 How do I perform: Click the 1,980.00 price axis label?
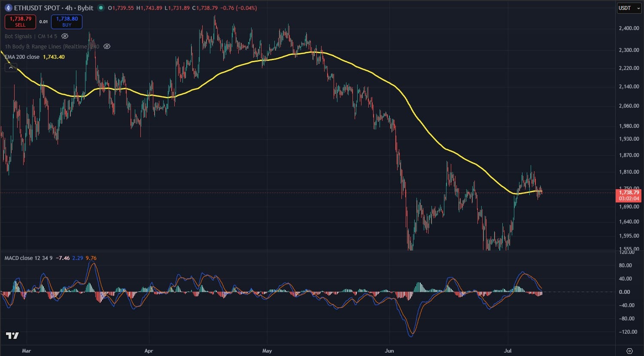pyautogui.click(x=629, y=126)
